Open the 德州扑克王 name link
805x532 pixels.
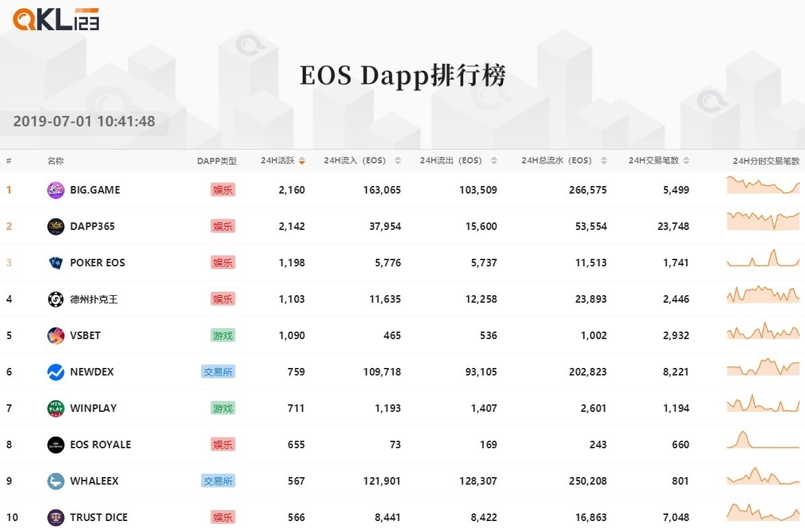pyautogui.click(x=94, y=299)
